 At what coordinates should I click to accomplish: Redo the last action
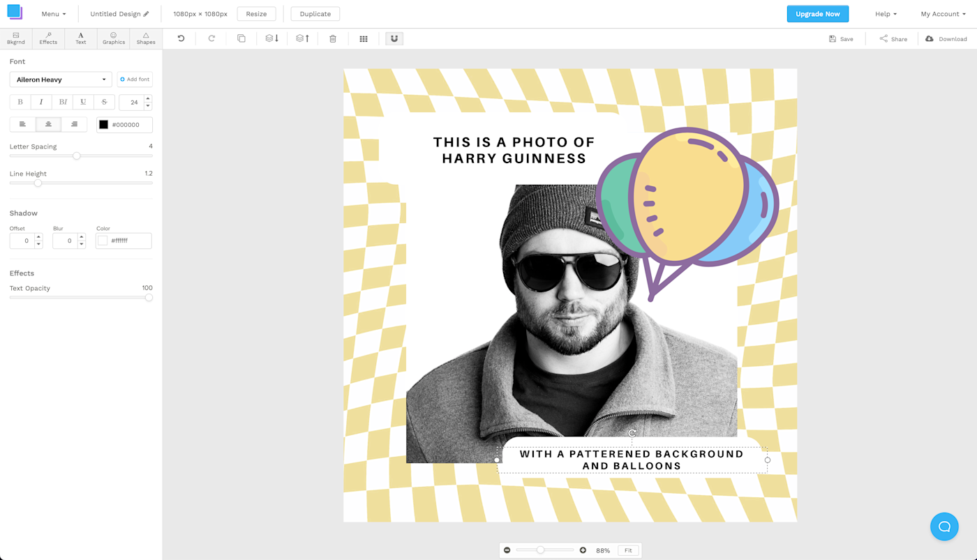(x=211, y=38)
